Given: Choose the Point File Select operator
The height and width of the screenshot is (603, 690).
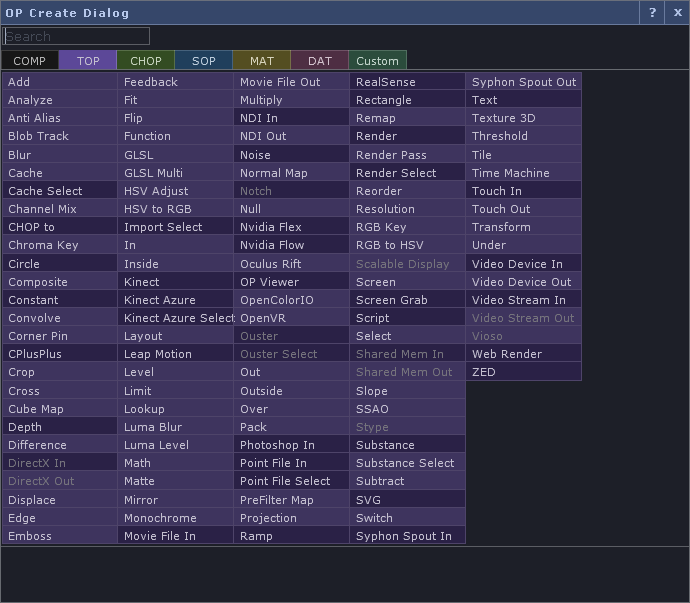Looking at the screenshot, I should 291,481.
